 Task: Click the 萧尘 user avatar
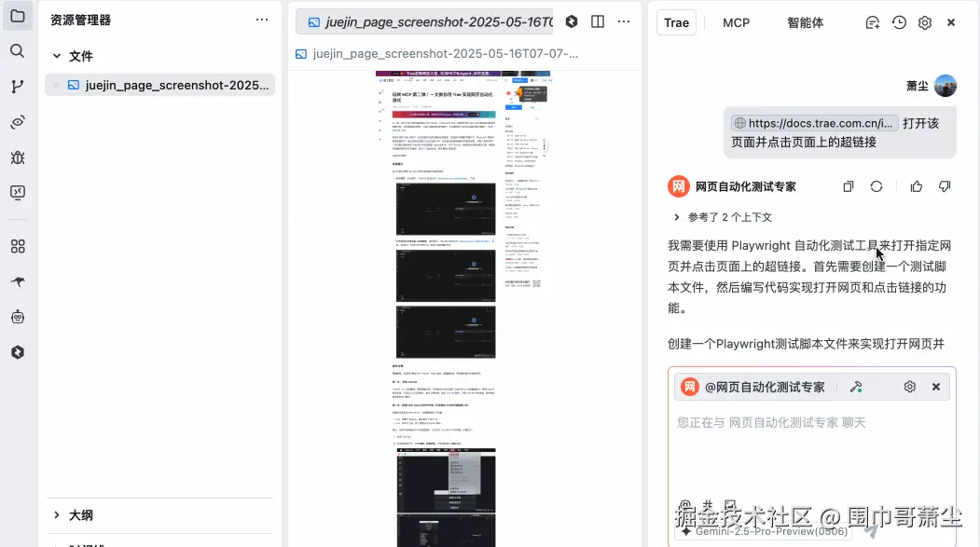pyautogui.click(x=945, y=86)
